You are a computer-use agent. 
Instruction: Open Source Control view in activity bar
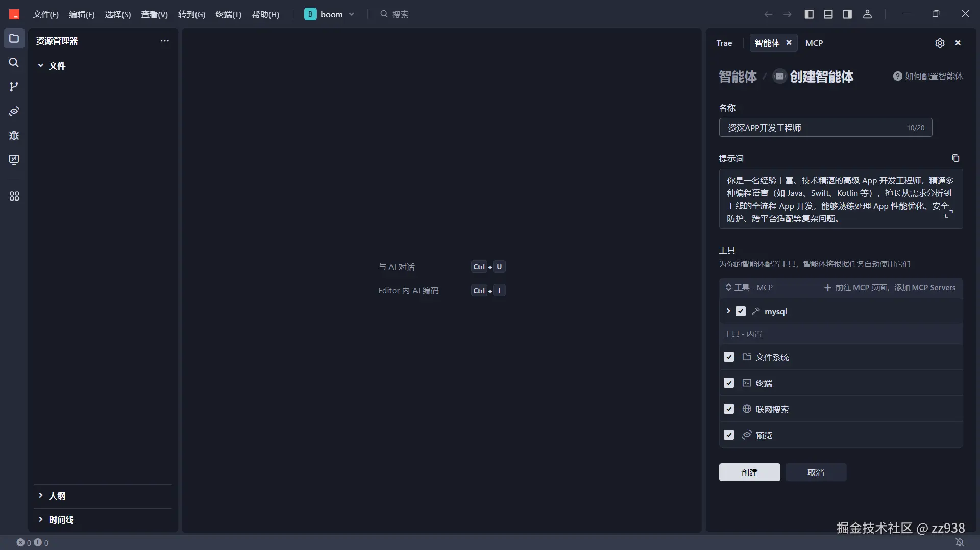click(x=14, y=87)
